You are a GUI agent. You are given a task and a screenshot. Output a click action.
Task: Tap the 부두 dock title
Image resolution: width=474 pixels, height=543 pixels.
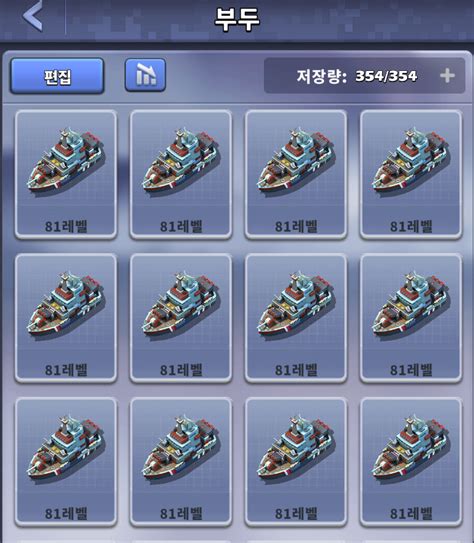[237, 19]
